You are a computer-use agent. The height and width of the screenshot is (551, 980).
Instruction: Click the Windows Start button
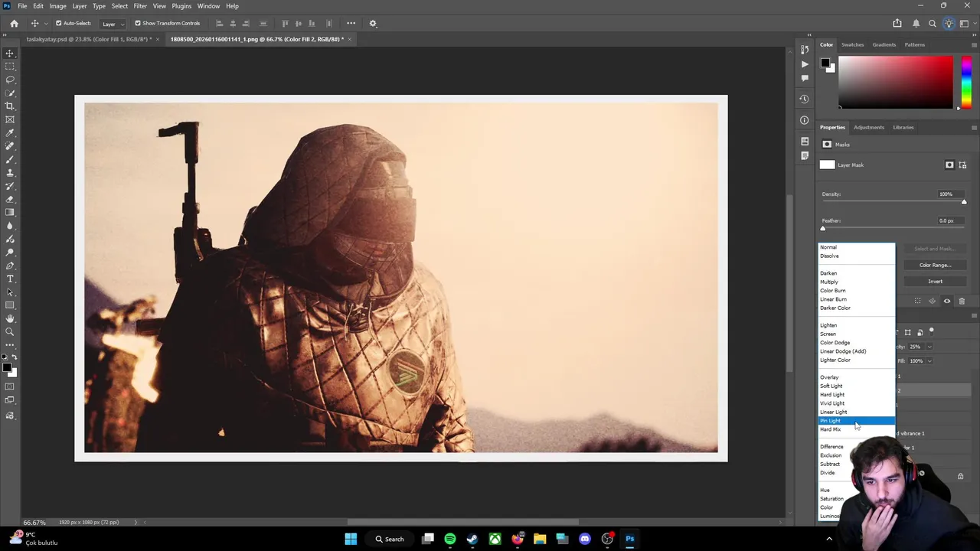351,539
